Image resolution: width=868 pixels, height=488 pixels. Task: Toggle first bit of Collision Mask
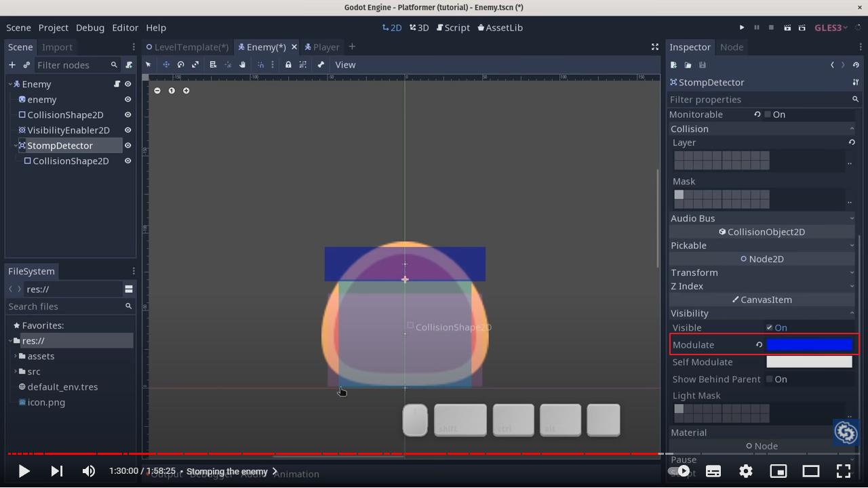[679, 195]
